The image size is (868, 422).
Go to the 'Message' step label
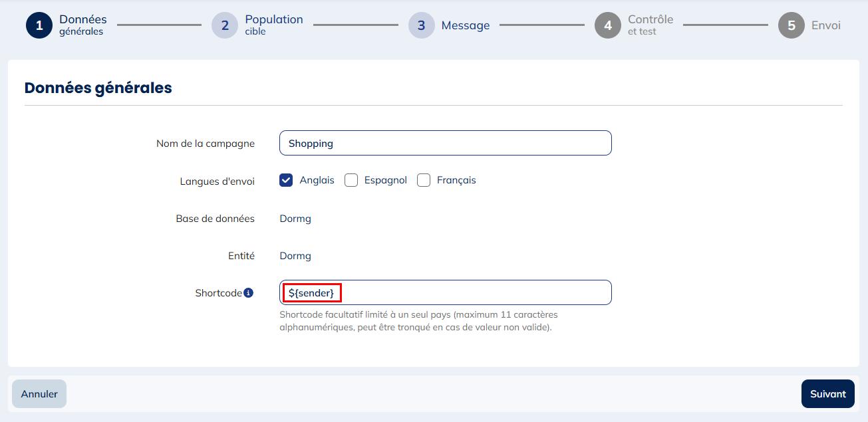466,25
